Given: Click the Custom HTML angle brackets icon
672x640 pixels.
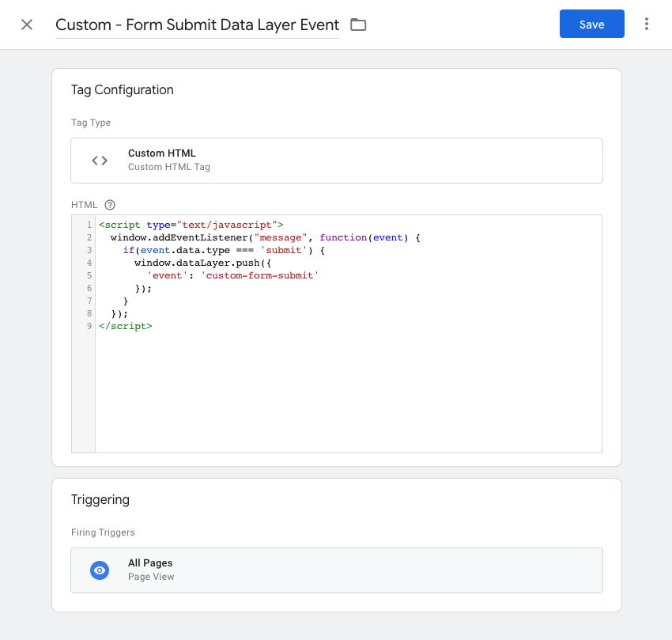Looking at the screenshot, I should 100,161.
